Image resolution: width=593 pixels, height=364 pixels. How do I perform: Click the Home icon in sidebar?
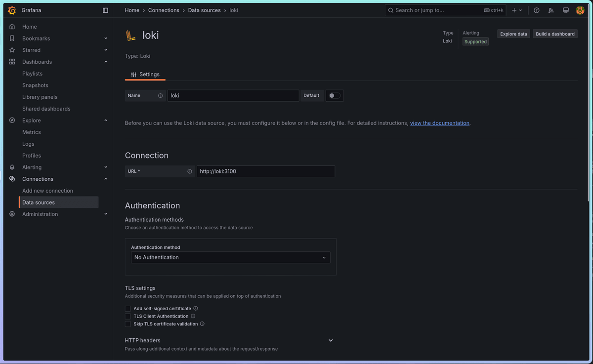click(x=12, y=27)
